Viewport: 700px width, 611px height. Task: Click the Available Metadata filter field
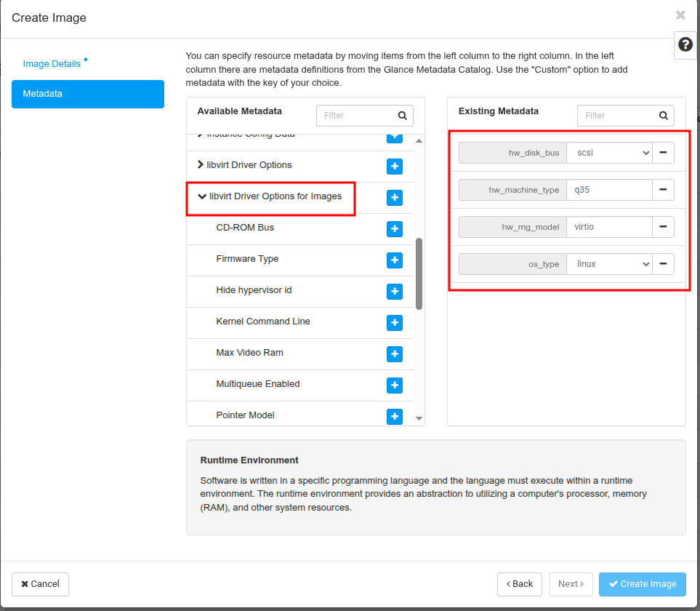[358, 116]
